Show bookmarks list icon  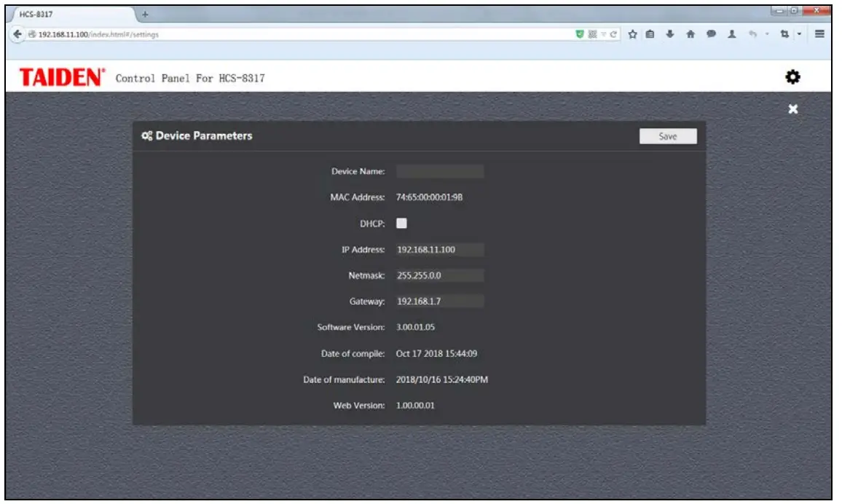tap(650, 34)
